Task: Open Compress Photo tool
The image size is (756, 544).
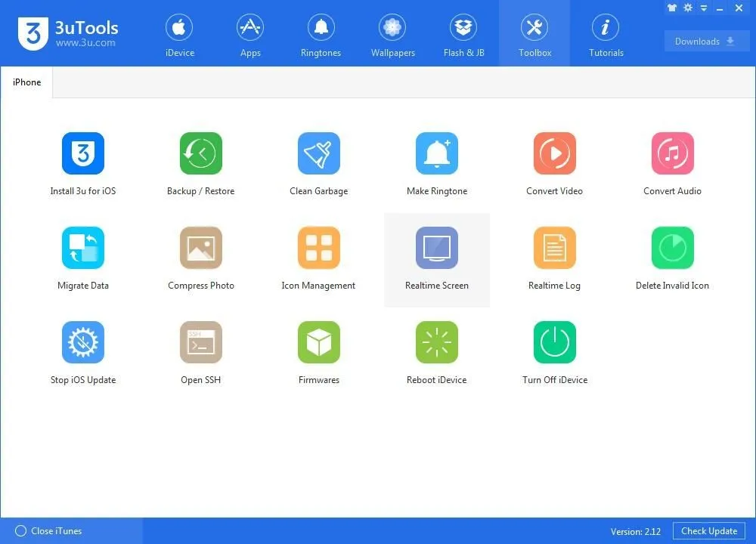Action: tap(200, 249)
